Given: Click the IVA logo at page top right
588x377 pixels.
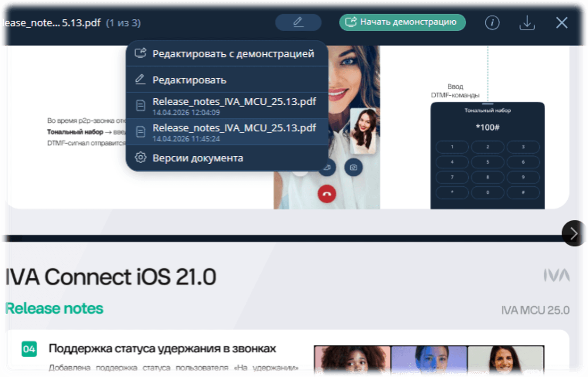Looking at the screenshot, I should [x=556, y=275].
